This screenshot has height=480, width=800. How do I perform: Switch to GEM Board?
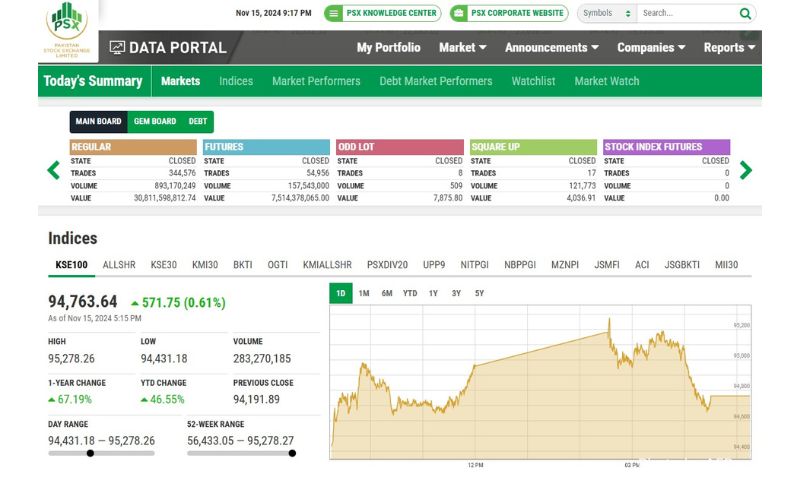click(x=155, y=121)
